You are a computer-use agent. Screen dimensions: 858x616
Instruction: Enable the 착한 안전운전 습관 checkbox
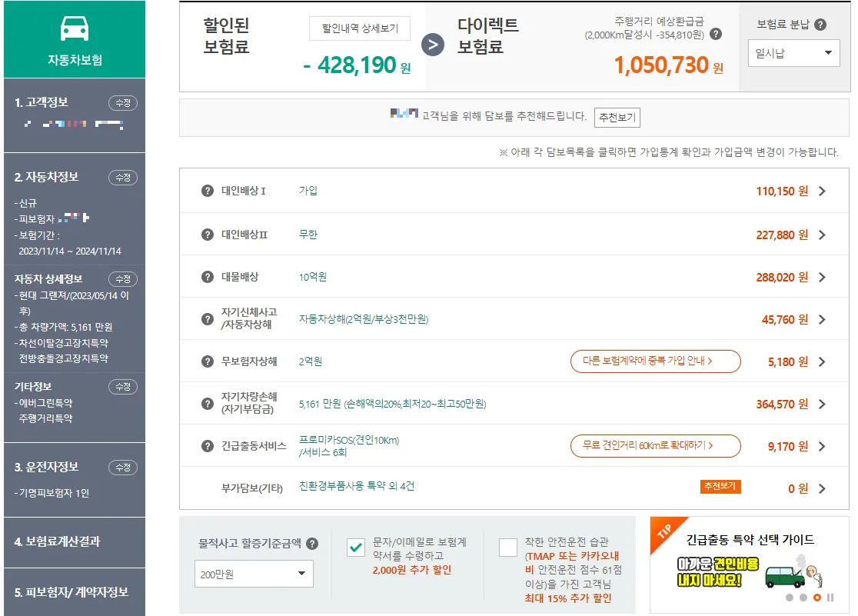(x=507, y=548)
